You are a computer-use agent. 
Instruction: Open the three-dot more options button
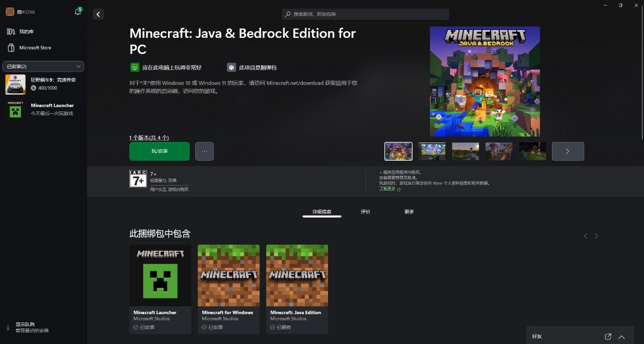click(204, 151)
